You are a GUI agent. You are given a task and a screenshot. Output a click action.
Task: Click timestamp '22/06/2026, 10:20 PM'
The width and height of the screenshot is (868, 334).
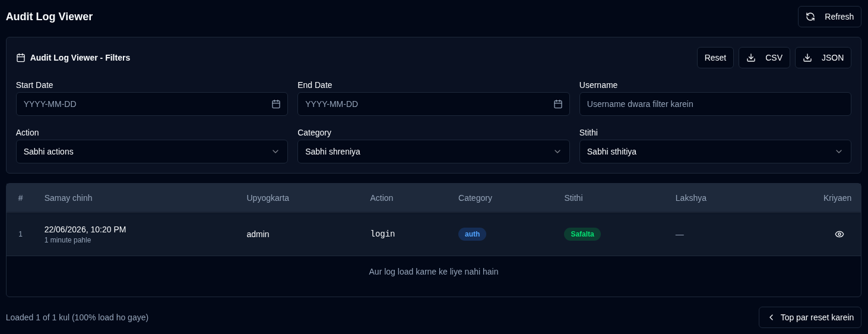coord(85,229)
